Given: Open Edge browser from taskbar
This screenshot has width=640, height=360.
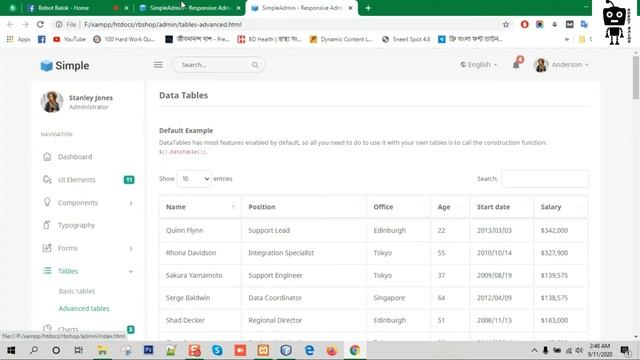Looking at the screenshot, I should pyautogui.click(x=309, y=350).
